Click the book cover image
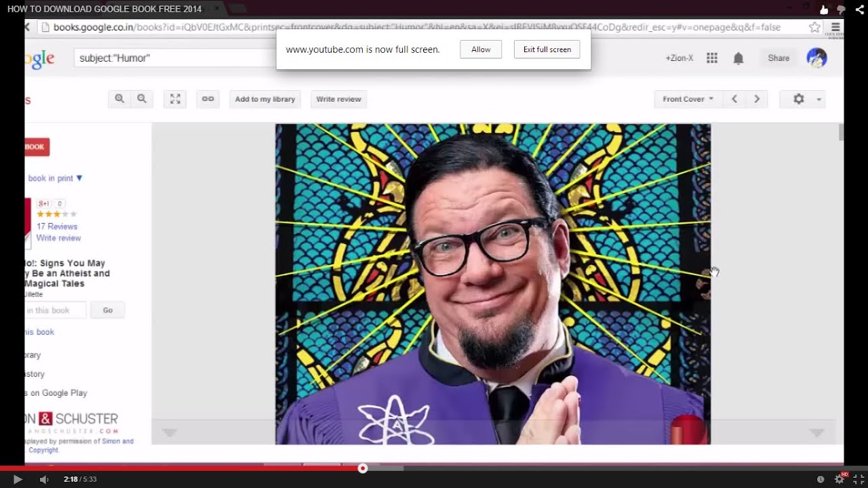Viewport: 868px width, 488px height. 493,284
